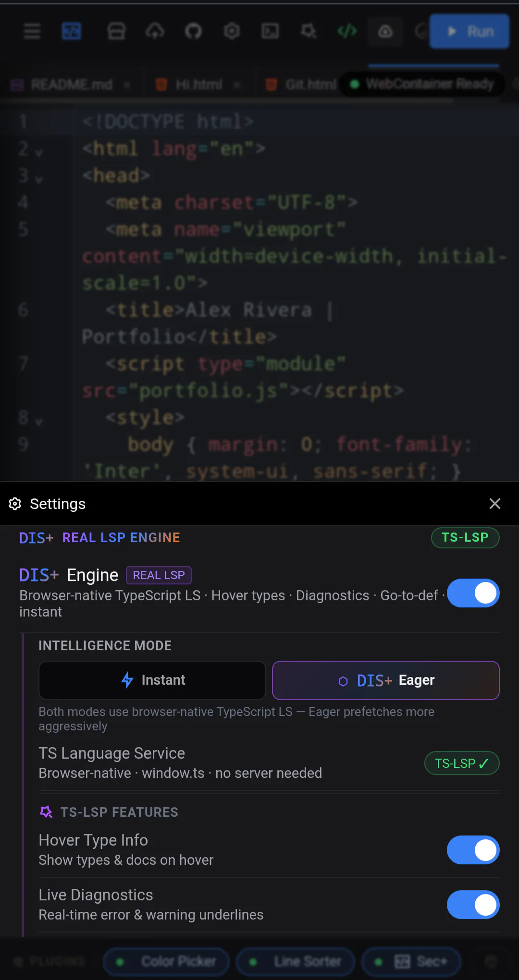Click the Run button

[x=469, y=32]
